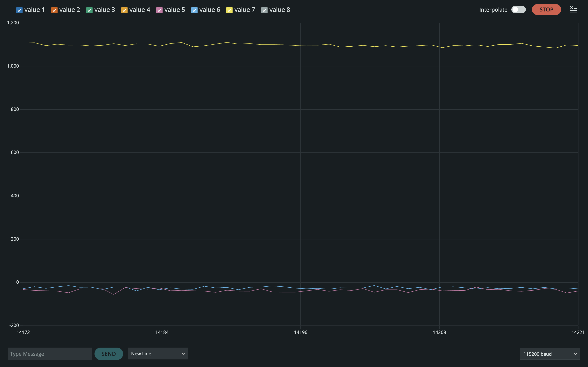The image size is (588, 367).
Task: Hide the value 6 light-blue series
Action: [x=194, y=10]
